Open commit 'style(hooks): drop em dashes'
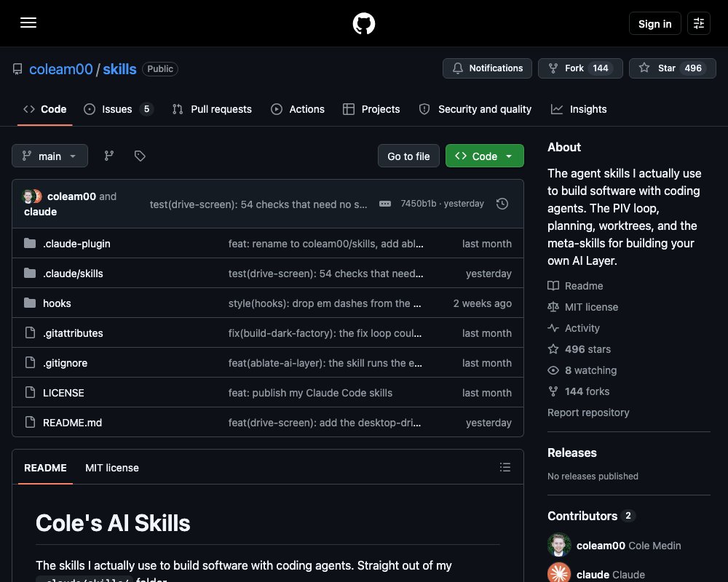Screen dimensions: 728x582 pyautogui.click(x=325, y=303)
